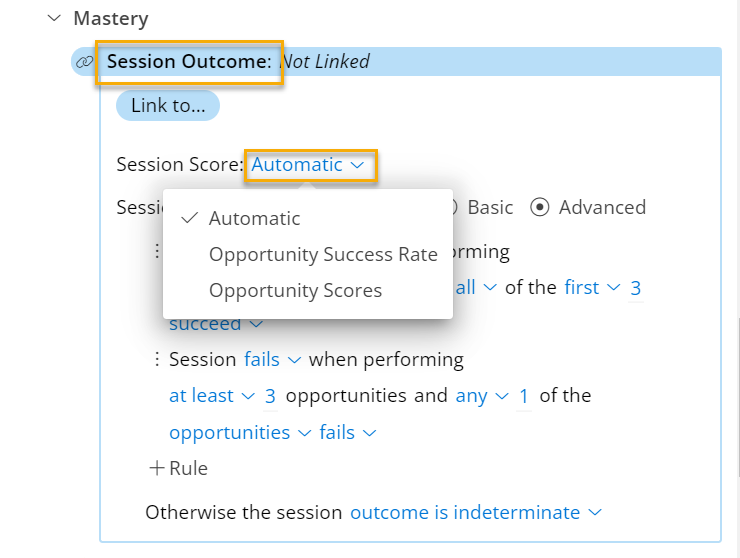This screenshot has width=740, height=558.
Task: Click the link icon beside Session Outcome
Action: point(85,62)
